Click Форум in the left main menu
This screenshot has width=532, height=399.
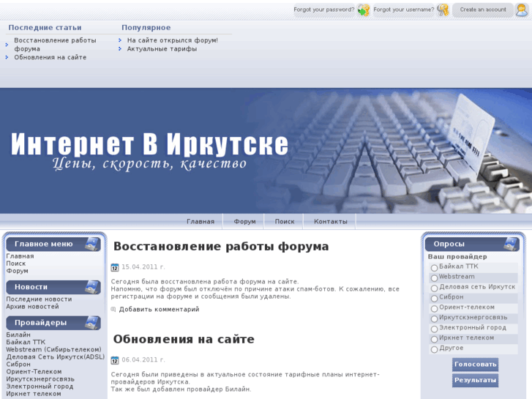(x=17, y=271)
